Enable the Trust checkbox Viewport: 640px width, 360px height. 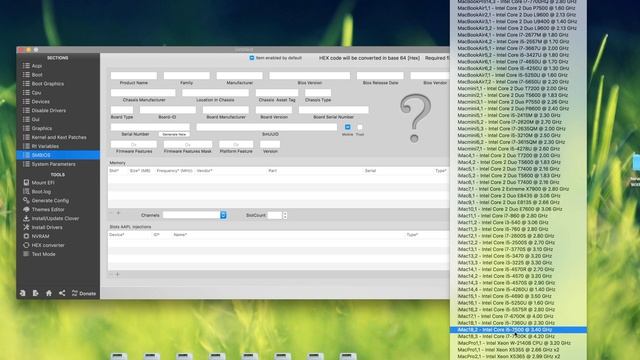click(360, 127)
